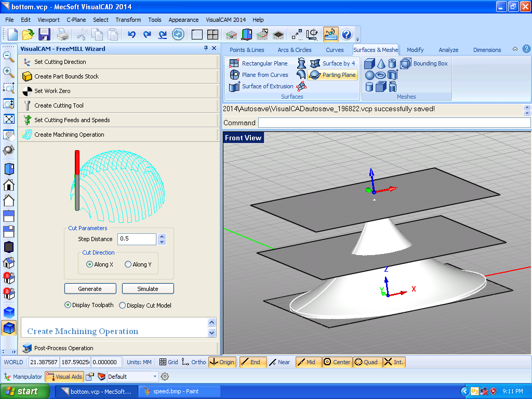Select the Along Y radio button
The height and width of the screenshot is (399, 532).
pyautogui.click(x=128, y=264)
